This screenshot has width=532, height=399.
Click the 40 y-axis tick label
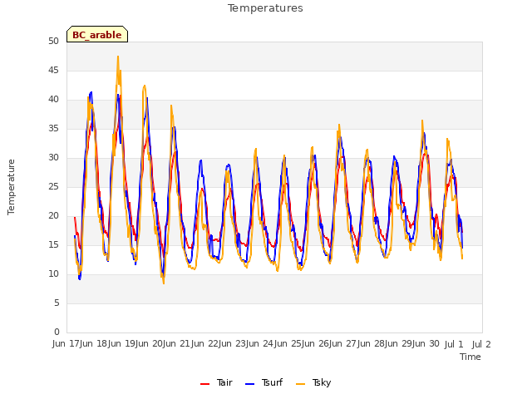[53, 100]
